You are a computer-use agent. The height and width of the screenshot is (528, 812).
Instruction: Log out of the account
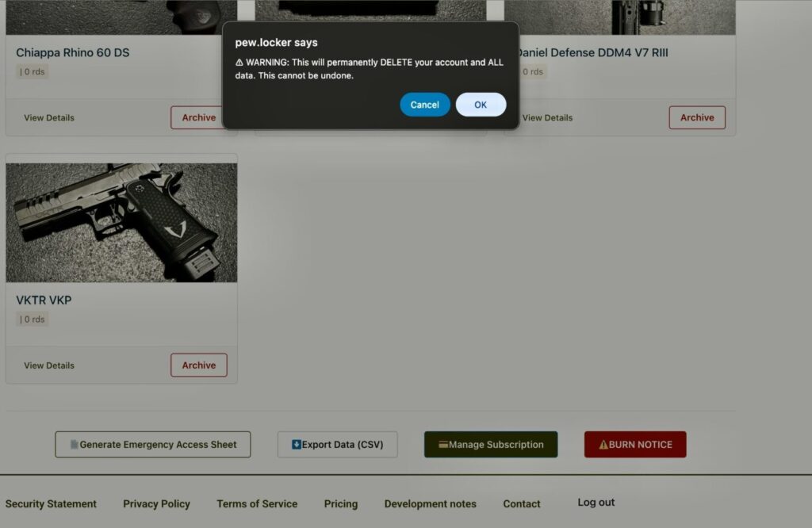coord(596,502)
